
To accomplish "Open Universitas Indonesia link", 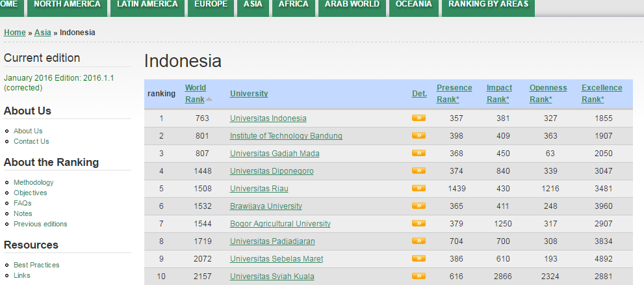I will [x=268, y=118].
